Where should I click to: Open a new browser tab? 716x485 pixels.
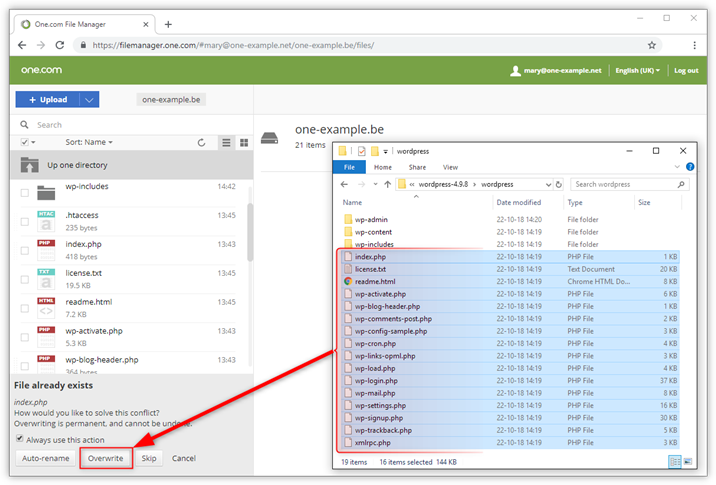tap(168, 24)
